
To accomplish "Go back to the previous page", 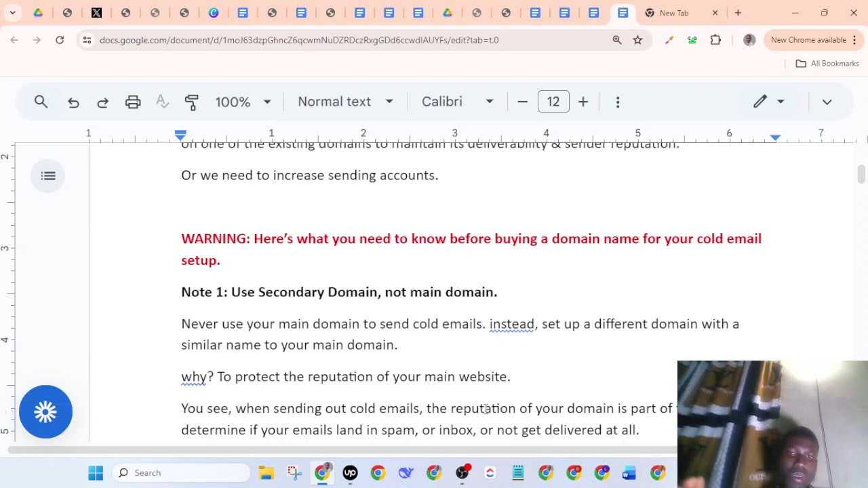I will click(14, 40).
